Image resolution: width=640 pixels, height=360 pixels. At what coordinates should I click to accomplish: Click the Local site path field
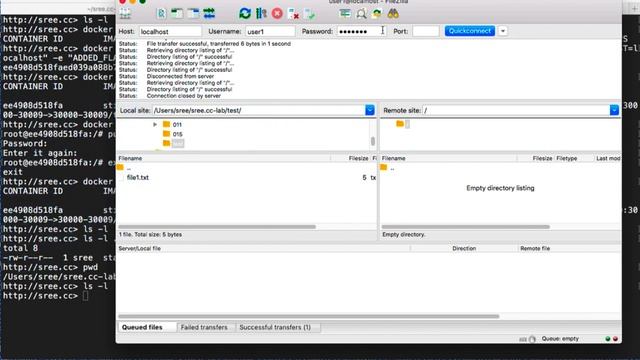click(x=259, y=110)
